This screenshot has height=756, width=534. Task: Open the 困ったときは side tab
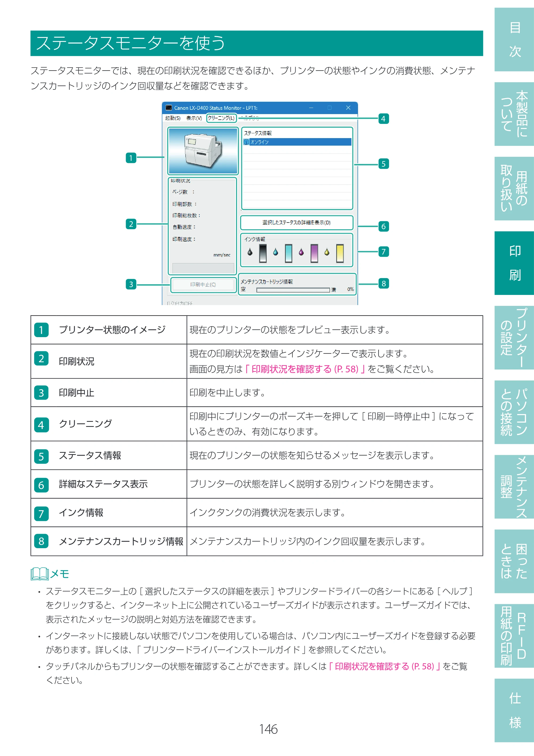pos(514,562)
